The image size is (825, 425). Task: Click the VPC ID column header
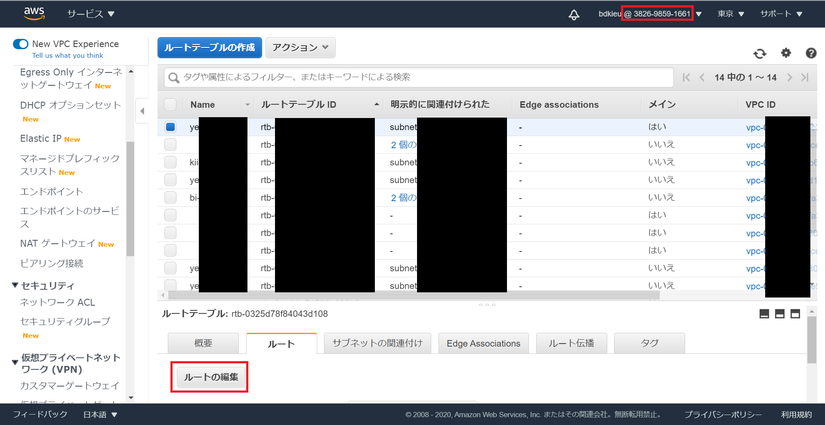click(760, 105)
